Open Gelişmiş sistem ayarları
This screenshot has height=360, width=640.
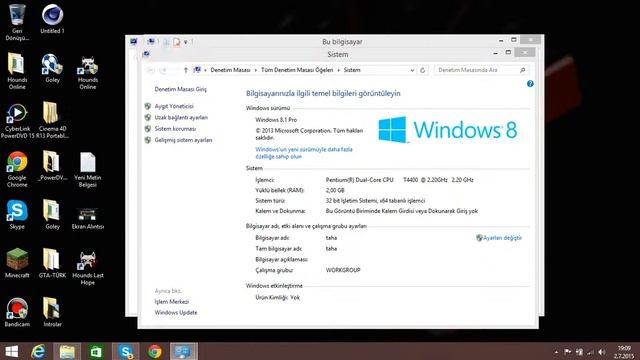pyautogui.click(x=183, y=140)
